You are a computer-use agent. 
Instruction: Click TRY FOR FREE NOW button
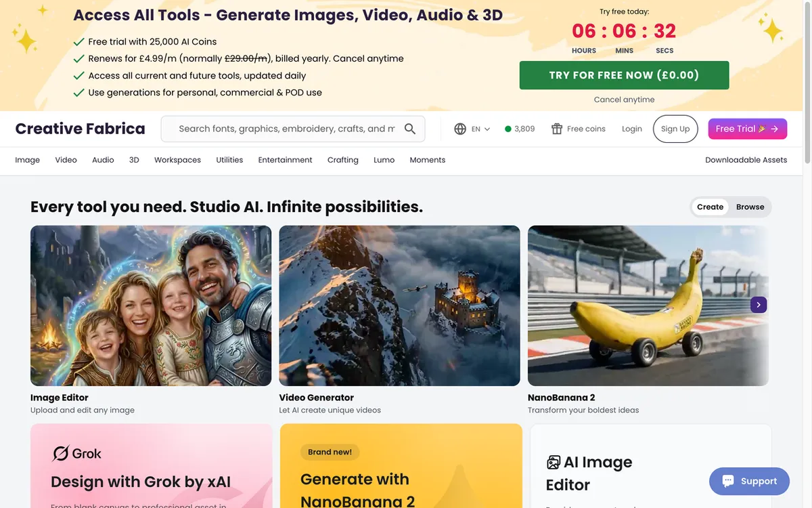(x=624, y=75)
